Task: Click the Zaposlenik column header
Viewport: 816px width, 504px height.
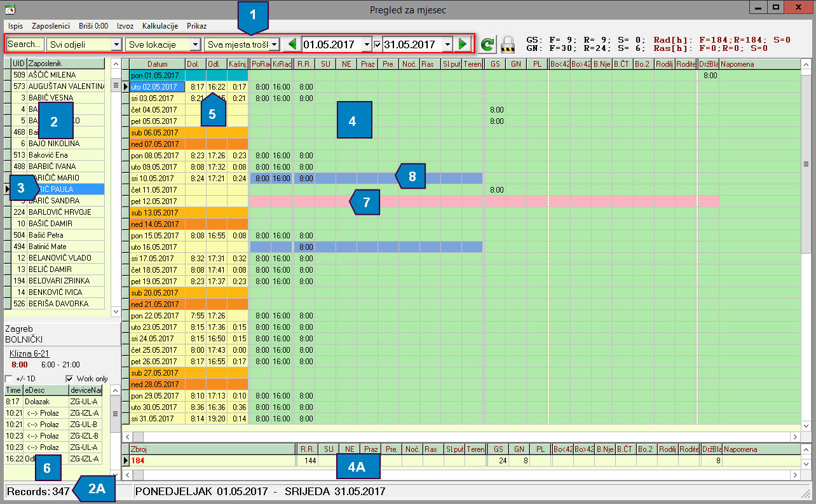Action: [x=66, y=64]
